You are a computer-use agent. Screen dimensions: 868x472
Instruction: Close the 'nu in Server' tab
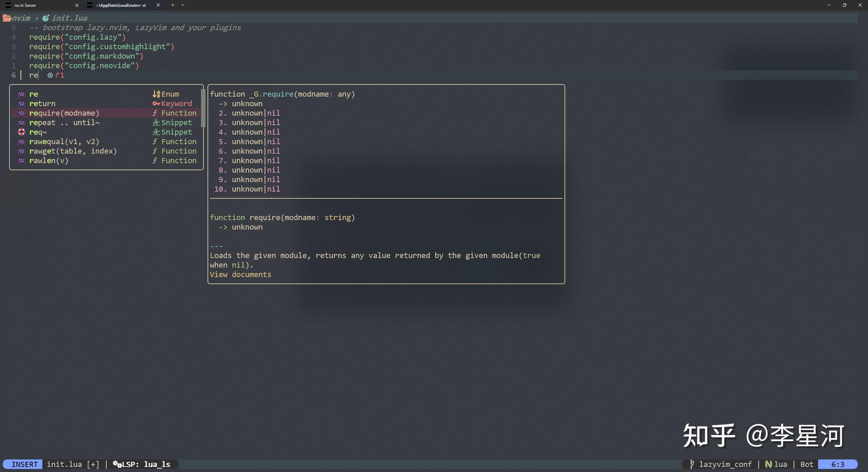click(77, 5)
